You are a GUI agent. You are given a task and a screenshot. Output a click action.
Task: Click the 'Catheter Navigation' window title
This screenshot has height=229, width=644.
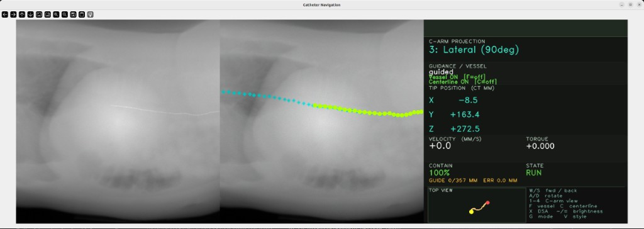coord(321,5)
